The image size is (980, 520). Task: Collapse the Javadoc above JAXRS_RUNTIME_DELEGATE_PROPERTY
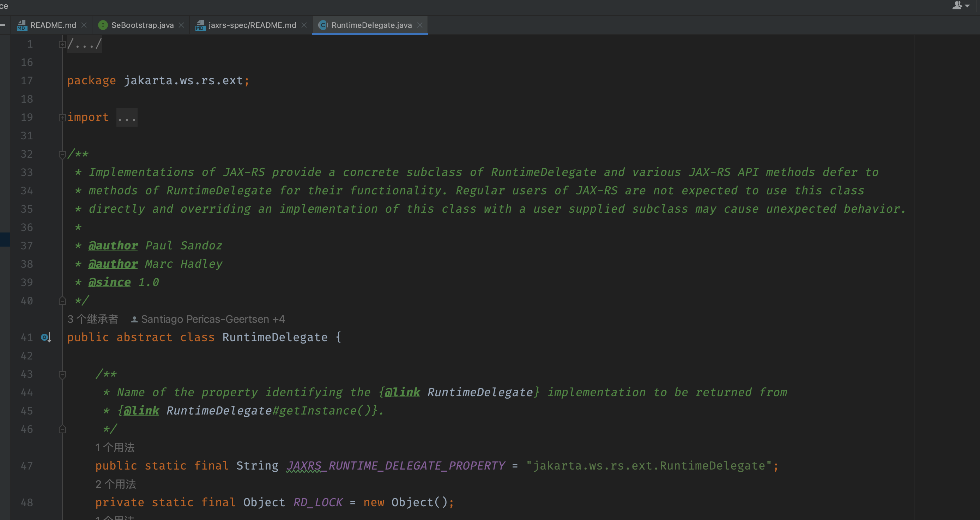coord(62,375)
